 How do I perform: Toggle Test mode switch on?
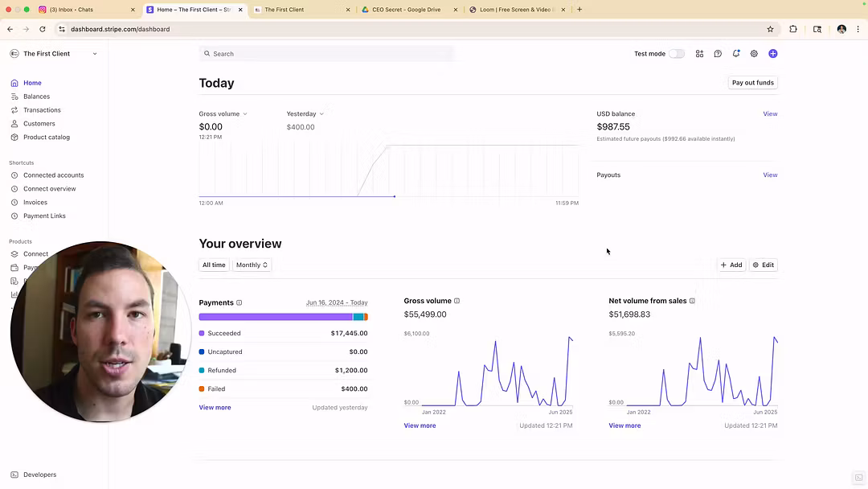677,54
